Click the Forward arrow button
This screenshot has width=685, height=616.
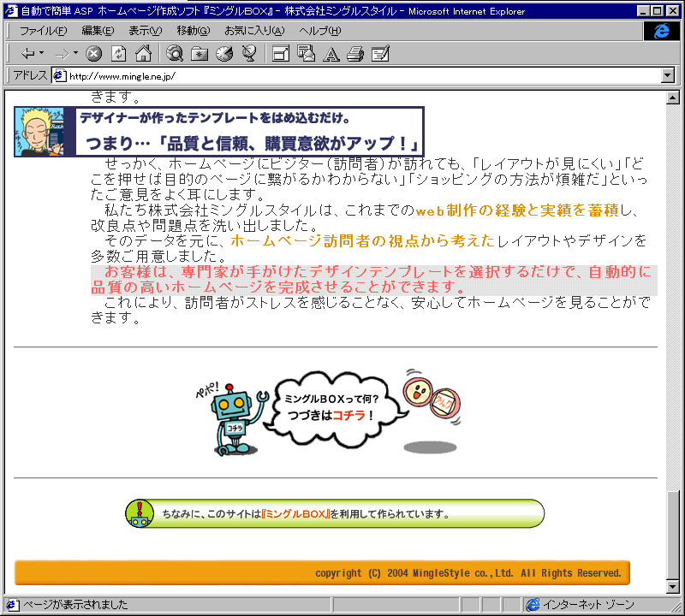(62, 54)
